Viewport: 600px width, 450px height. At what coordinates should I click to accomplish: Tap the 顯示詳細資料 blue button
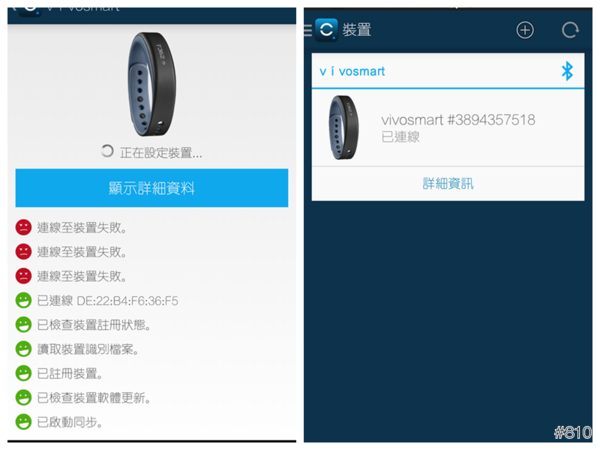[x=152, y=188]
